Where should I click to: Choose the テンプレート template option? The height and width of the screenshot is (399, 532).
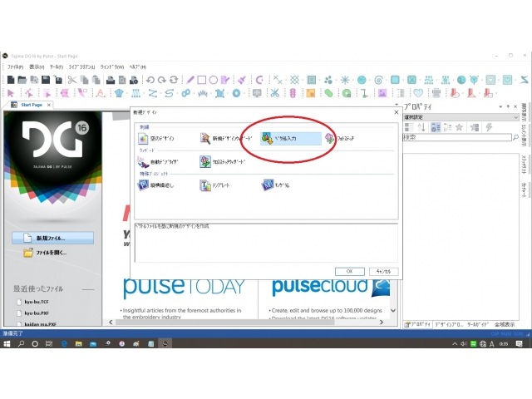pyautogui.click(x=214, y=185)
